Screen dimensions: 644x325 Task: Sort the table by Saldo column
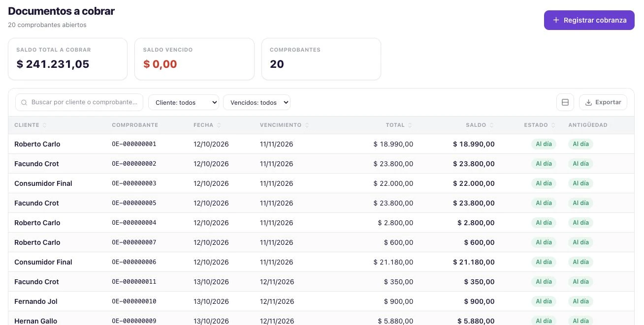click(x=480, y=125)
